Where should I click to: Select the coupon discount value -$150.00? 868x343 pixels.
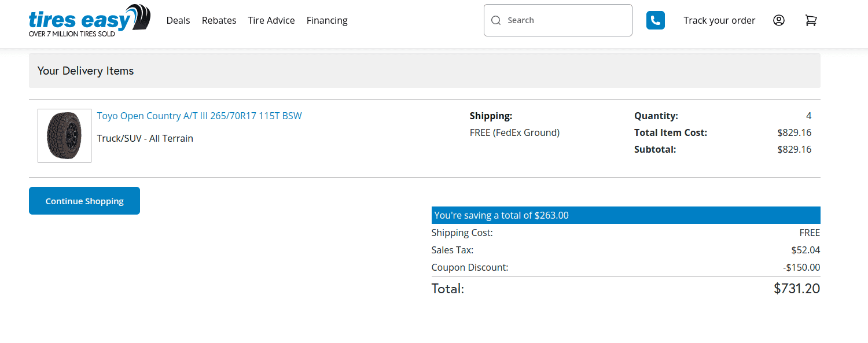click(x=801, y=267)
